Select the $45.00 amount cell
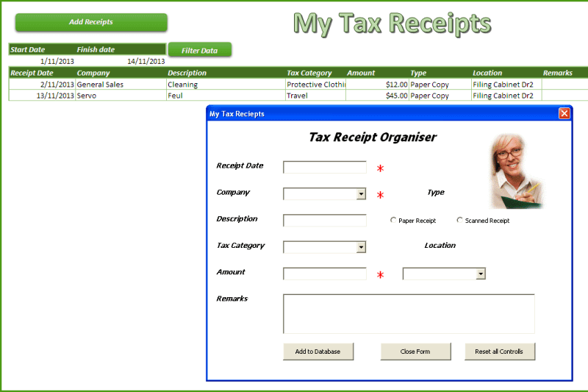The height and width of the screenshot is (392, 588). point(377,96)
